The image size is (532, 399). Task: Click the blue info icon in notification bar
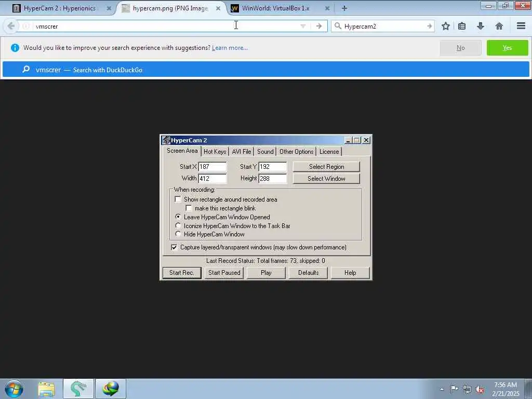click(15, 48)
